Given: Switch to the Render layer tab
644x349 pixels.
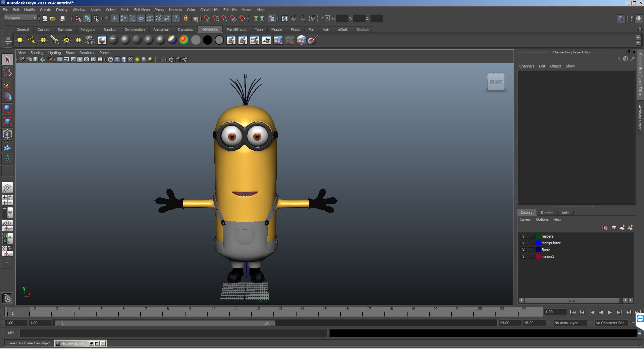Looking at the screenshot, I should [547, 213].
